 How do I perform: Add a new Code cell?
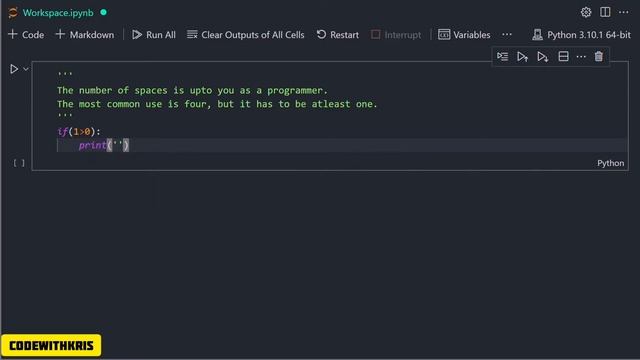coord(26,35)
